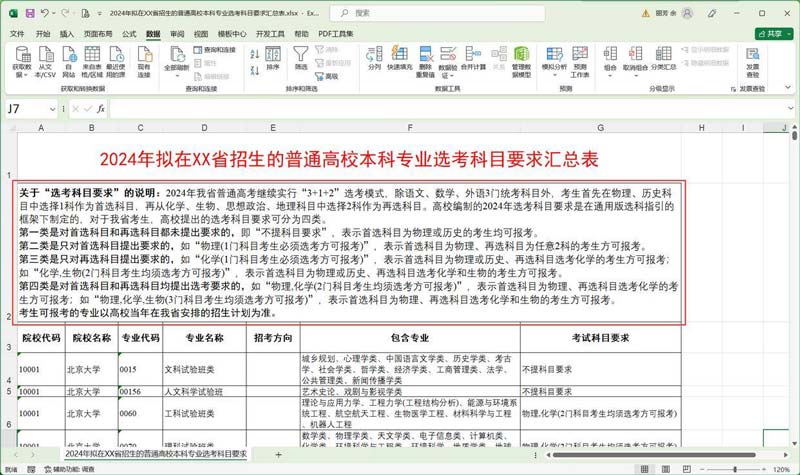Click the 组合 (Group) icon
Screen dimensions: 800x475
610,54
